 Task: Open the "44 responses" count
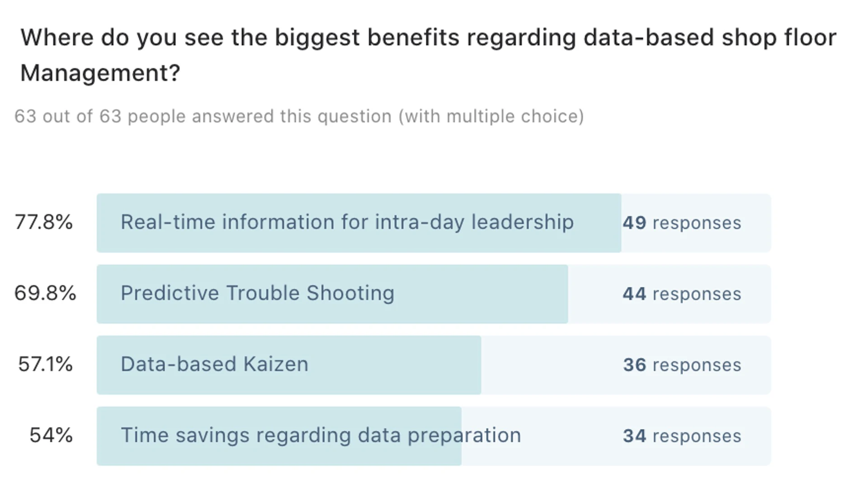(682, 294)
